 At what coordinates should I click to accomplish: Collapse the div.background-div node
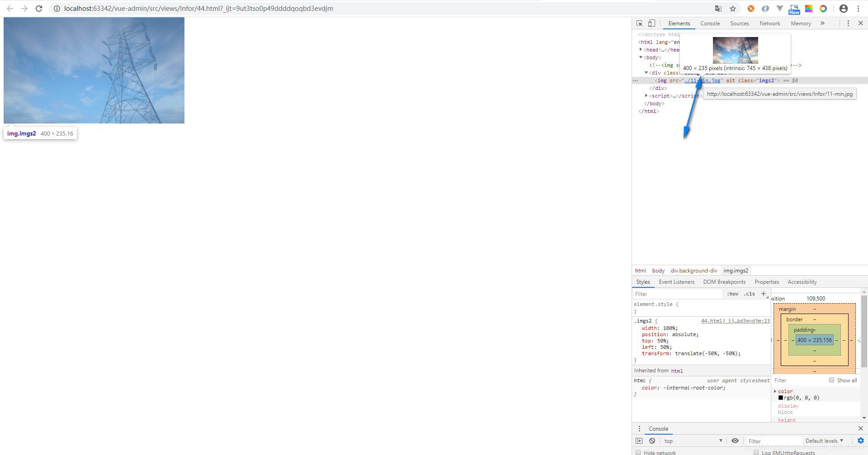tap(646, 73)
